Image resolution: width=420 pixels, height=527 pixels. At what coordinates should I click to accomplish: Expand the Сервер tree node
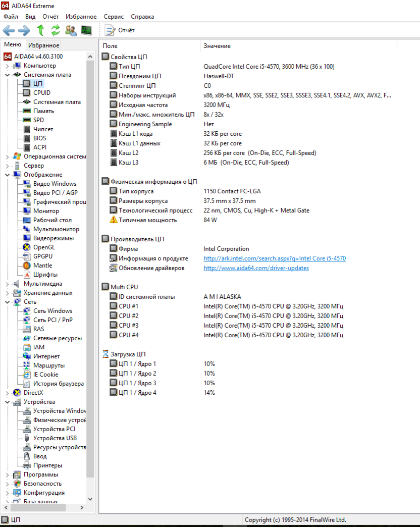8,166
